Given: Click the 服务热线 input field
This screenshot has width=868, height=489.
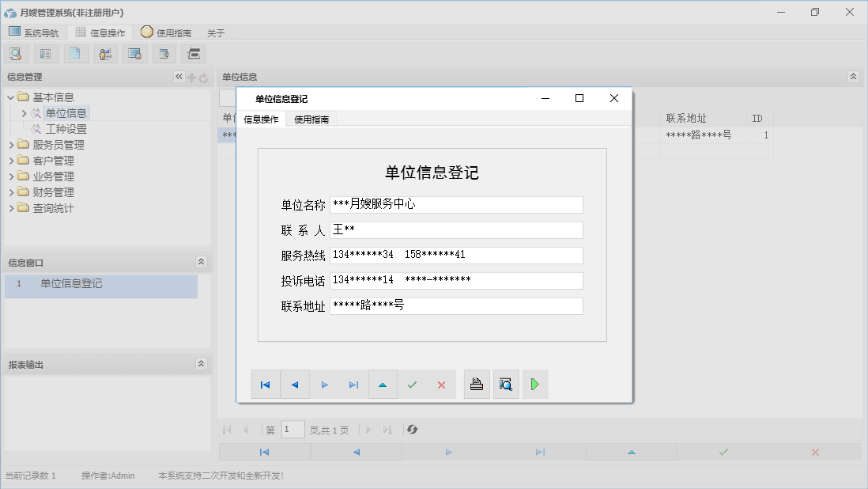Looking at the screenshot, I should click(456, 256).
